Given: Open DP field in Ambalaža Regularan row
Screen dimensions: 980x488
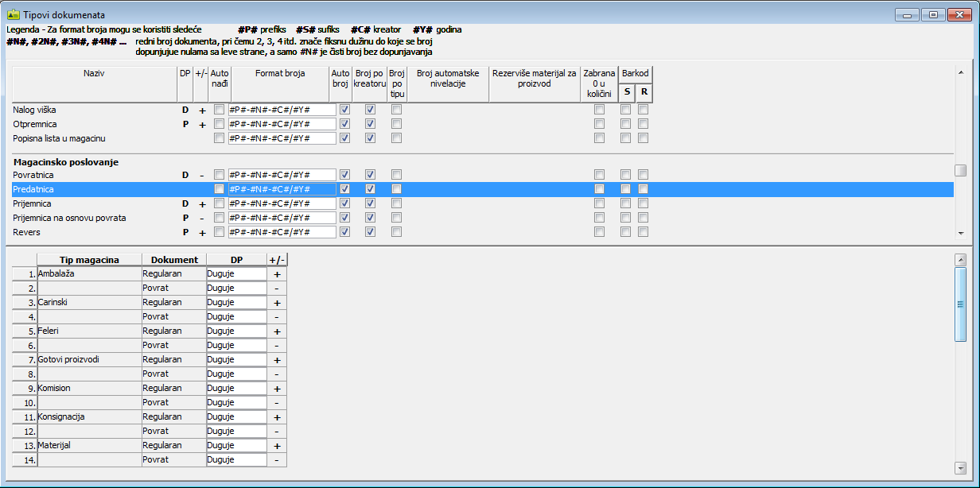Looking at the screenshot, I should 236,273.
